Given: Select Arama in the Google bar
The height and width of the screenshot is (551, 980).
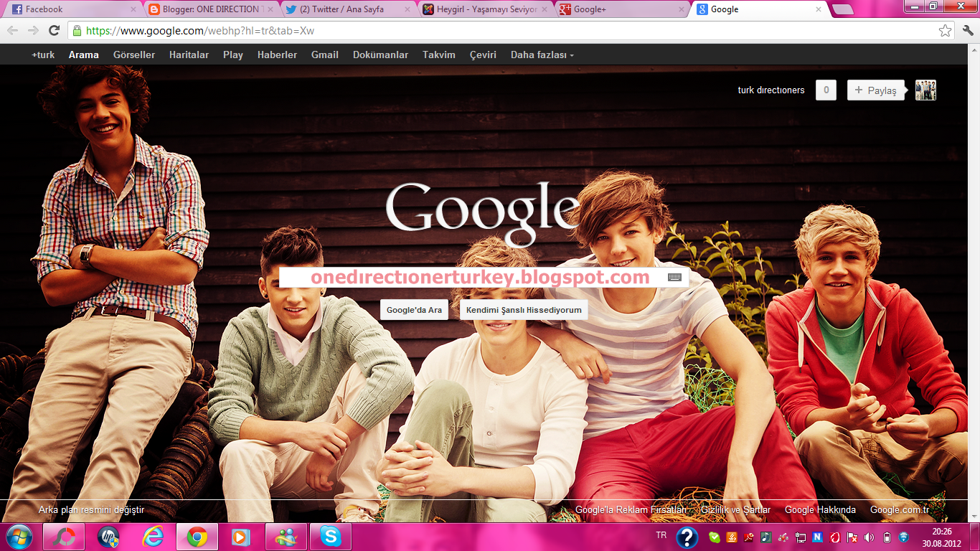Looking at the screenshot, I should [x=84, y=55].
